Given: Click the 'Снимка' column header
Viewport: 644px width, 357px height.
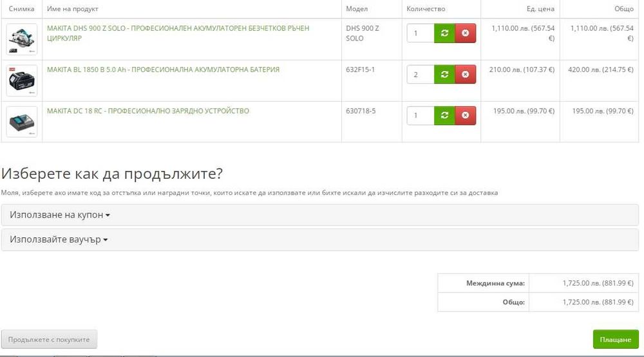Looking at the screenshot, I should (x=22, y=8).
